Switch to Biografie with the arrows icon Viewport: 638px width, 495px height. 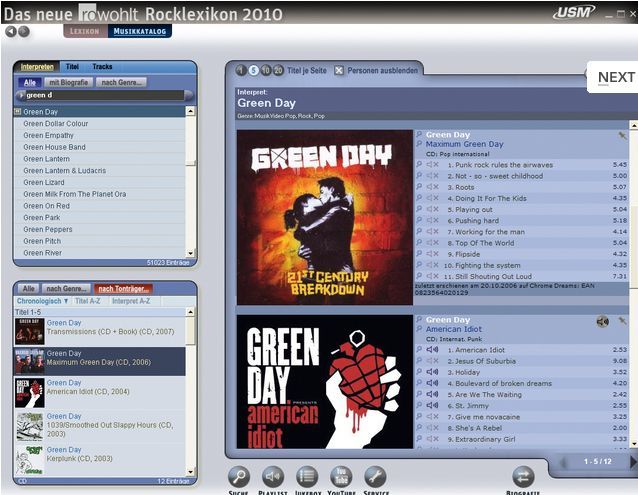[523, 476]
